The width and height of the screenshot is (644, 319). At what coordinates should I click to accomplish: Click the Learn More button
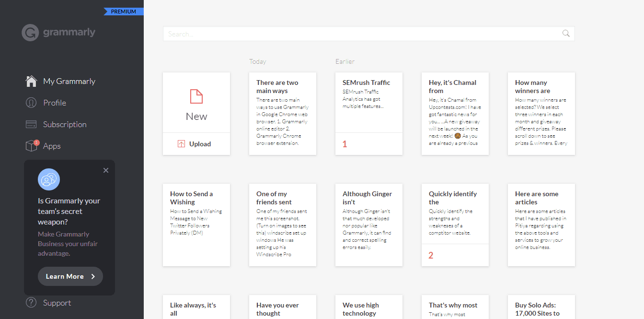(70, 276)
